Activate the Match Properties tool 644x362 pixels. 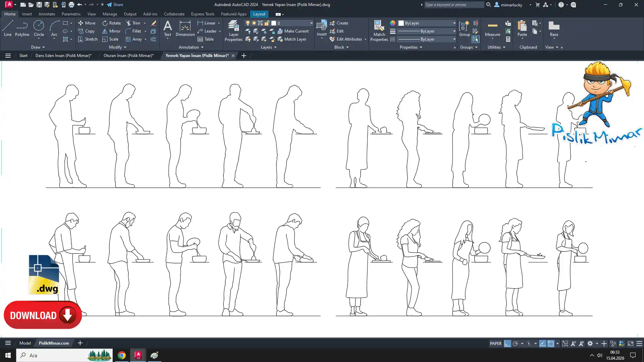pyautogui.click(x=379, y=31)
